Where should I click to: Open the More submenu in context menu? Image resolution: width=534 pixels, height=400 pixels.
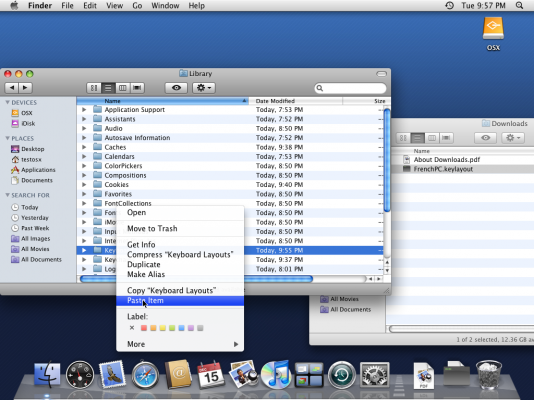180,344
